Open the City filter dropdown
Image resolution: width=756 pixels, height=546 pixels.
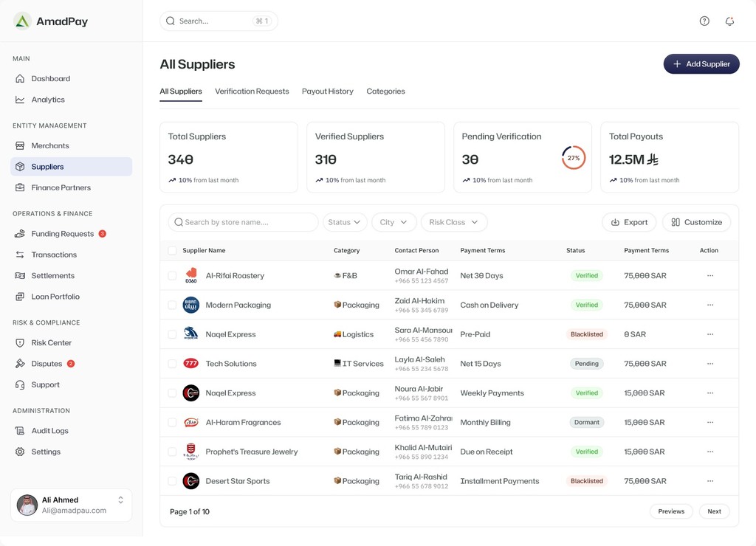click(394, 222)
